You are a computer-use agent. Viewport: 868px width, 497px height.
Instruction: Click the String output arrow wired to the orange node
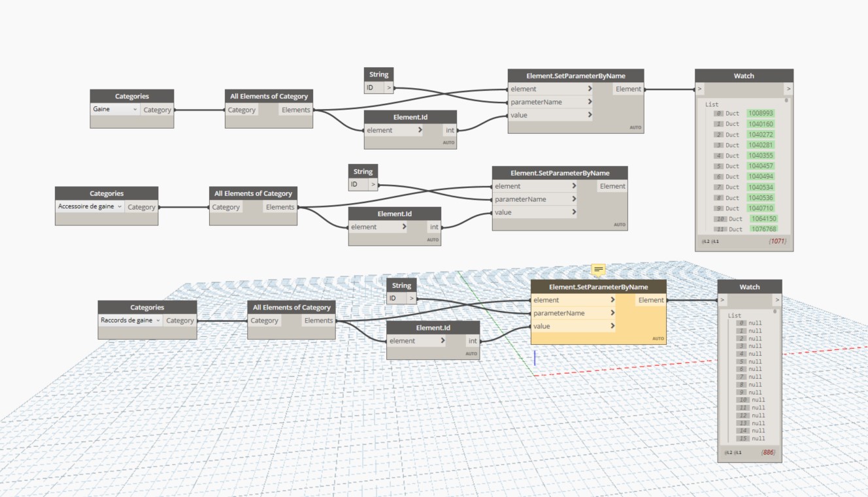(x=412, y=298)
